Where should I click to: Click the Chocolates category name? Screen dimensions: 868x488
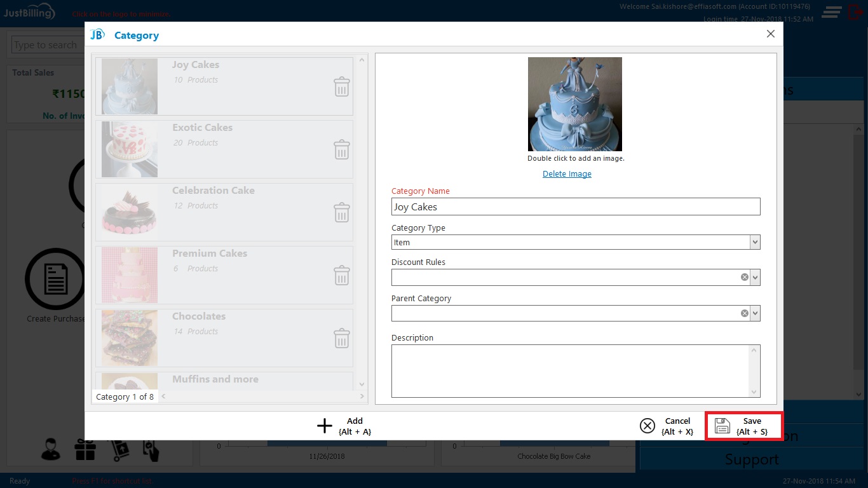coord(199,316)
